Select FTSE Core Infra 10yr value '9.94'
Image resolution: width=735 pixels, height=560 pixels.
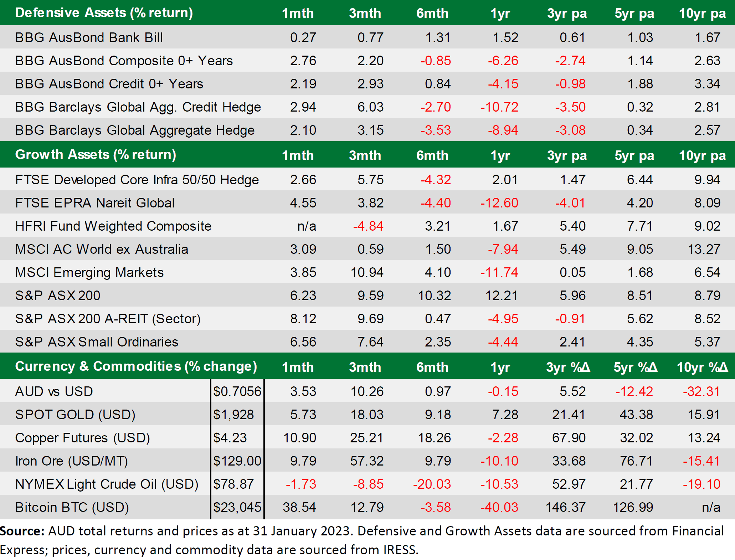tap(708, 180)
